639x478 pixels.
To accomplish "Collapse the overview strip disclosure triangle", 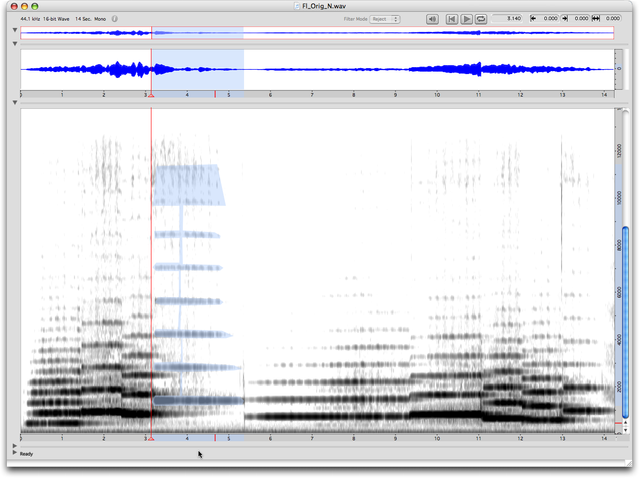I will point(14,31).
